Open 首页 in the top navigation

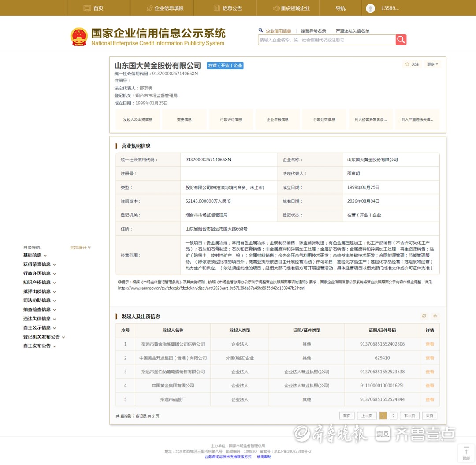[93, 8]
